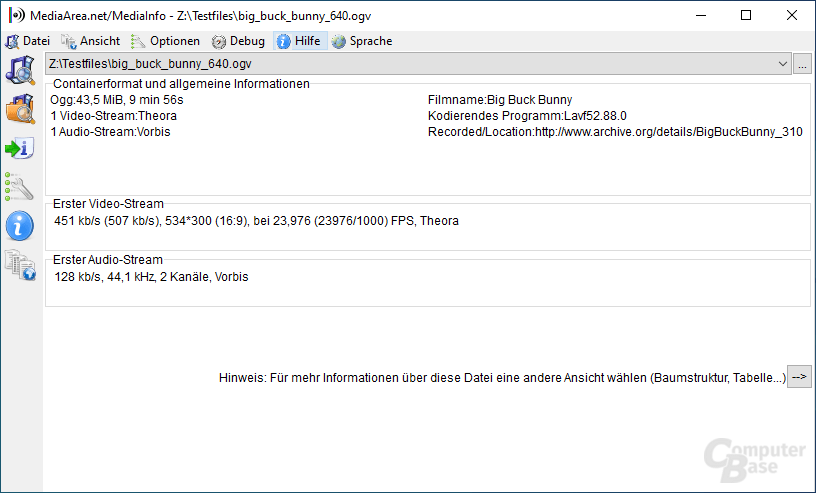
Task: Click 'Kodierendes Programm:Lavf52.88.0' text
Action: pyautogui.click(x=527, y=116)
